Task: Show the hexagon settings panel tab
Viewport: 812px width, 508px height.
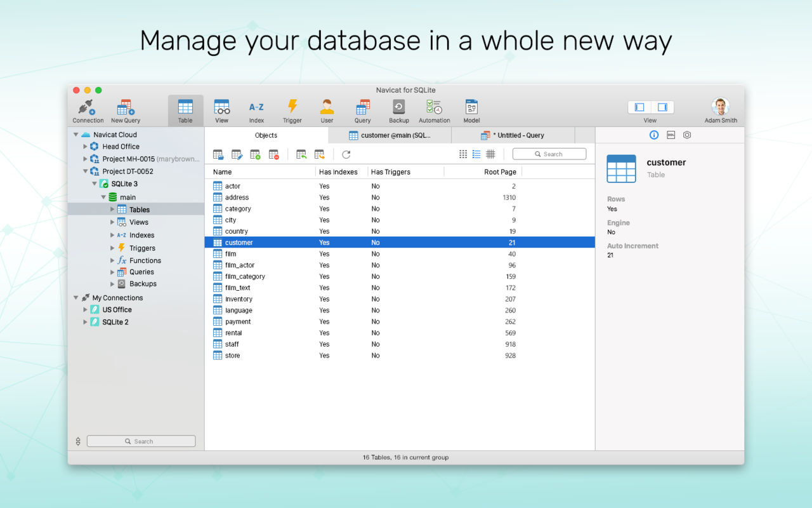Action: 687,135
